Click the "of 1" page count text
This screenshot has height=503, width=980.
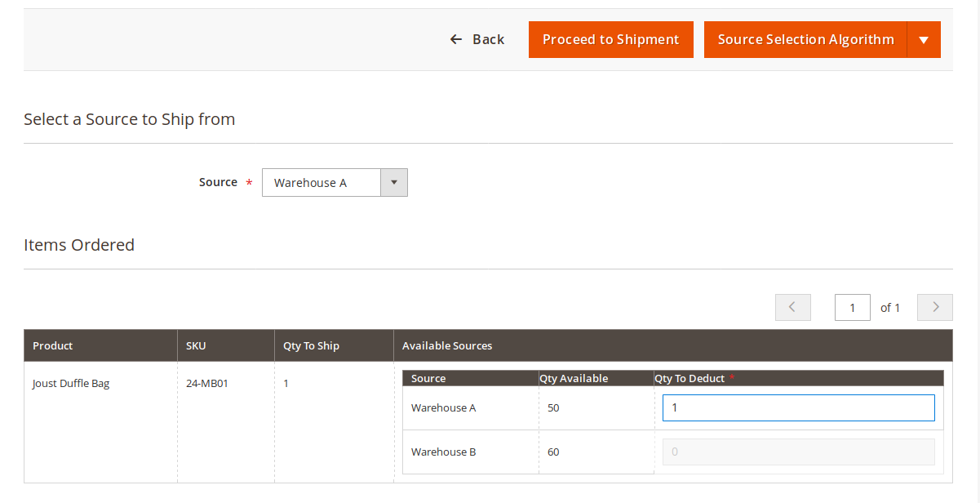point(890,308)
